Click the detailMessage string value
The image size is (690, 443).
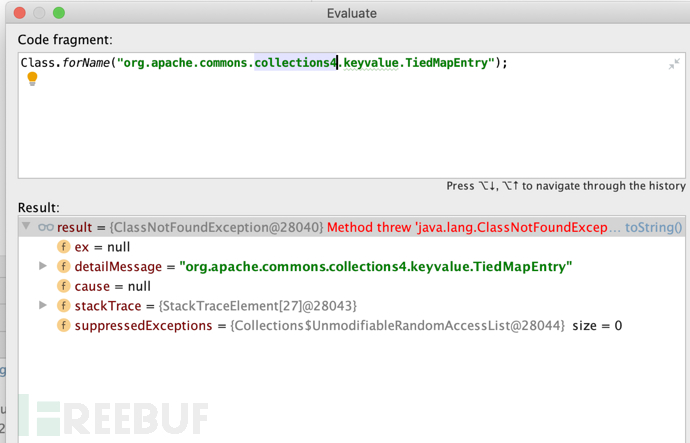376,267
